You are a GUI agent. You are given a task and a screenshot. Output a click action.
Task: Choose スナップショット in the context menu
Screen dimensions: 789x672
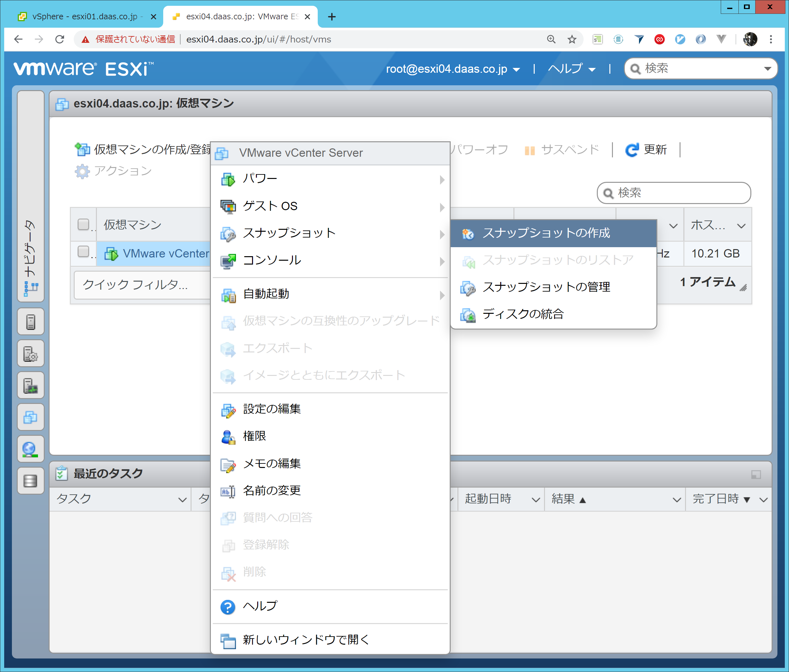(330, 233)
